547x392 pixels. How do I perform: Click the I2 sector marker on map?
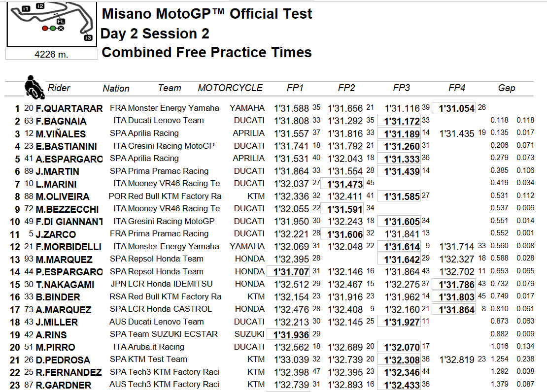pyautogui.click(x=40, y=5)
